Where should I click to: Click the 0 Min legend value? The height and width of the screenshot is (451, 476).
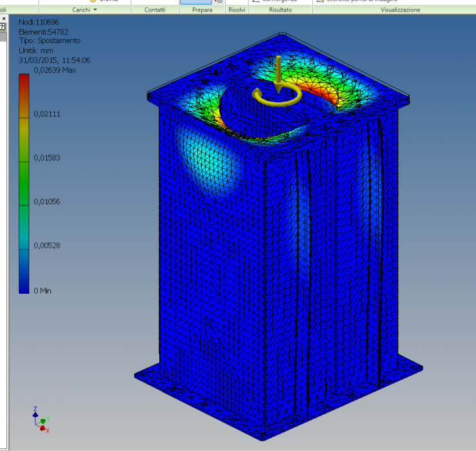tap(45, 291)
